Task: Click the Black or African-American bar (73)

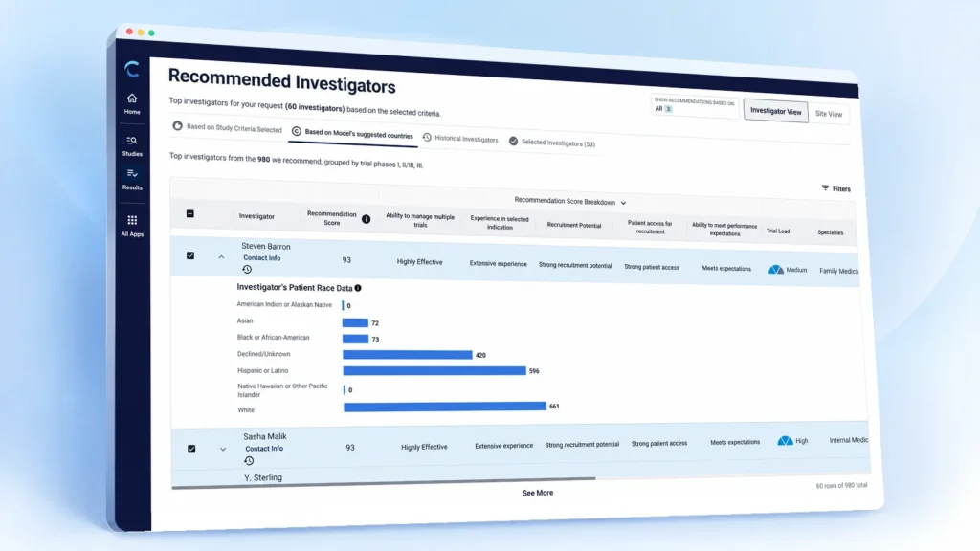Action: click(355, 340)
